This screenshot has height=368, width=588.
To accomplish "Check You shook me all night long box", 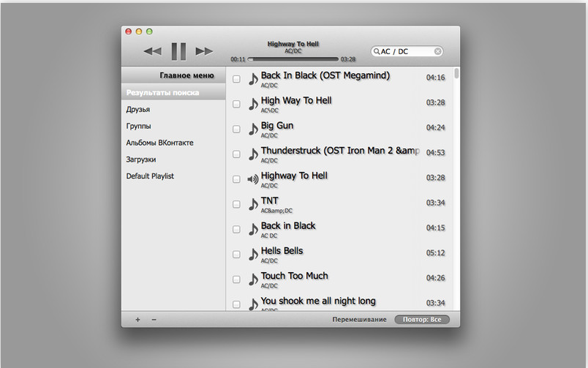I will [x=236, y=304].
